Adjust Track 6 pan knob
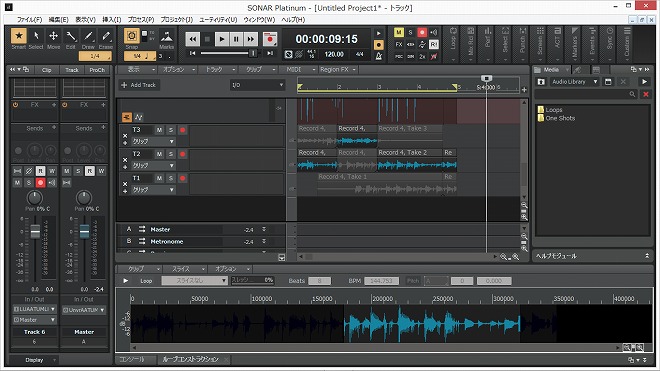 [x=35, y=198]
